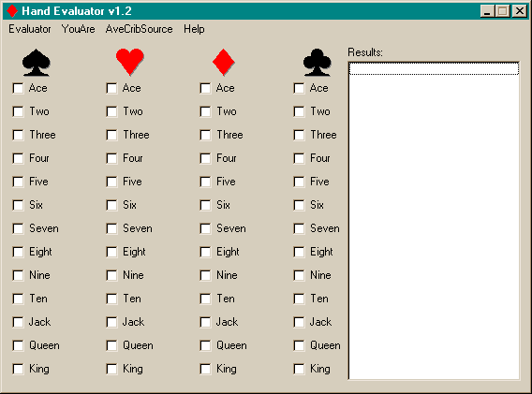This screenshot has height=394, width=532.
Task: Close the Hand Evaluator window
Action: pos(520,11)
